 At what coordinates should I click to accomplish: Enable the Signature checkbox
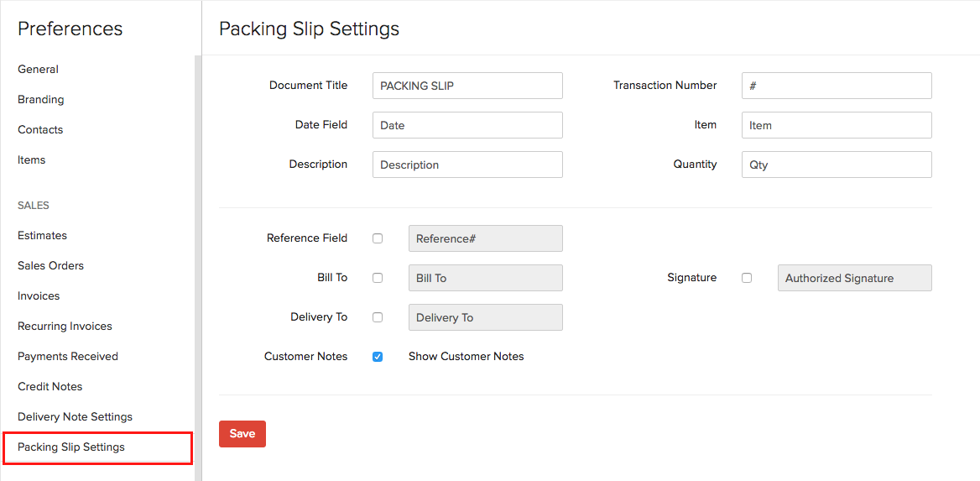747,278
